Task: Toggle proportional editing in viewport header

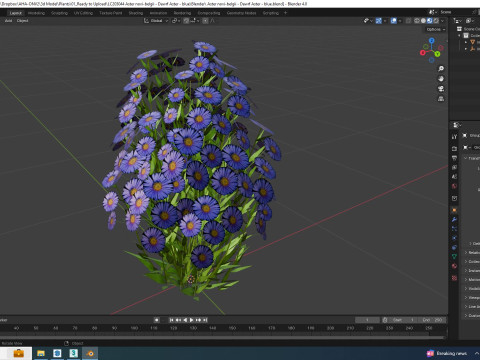Action: point(205,21)
